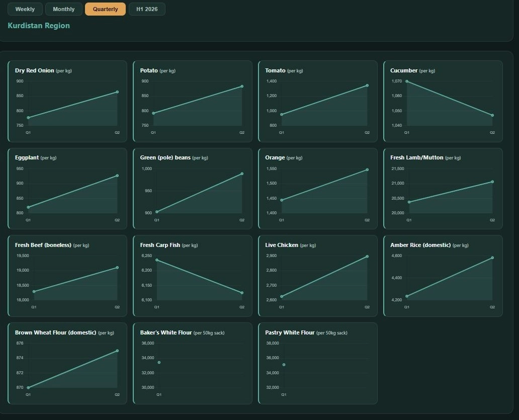Click the Q2 data point on Eggplant chart
The height and width of the screenshot is (420, 519).
pyautogui.click(x=117, y=176)
